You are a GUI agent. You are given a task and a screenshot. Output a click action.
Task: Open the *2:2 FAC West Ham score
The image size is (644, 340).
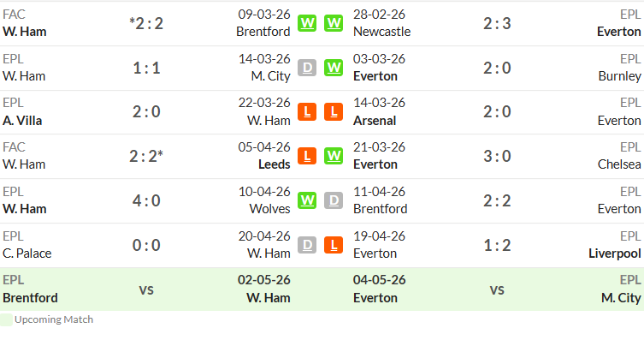pyautogui.click(x=146, y=23)
